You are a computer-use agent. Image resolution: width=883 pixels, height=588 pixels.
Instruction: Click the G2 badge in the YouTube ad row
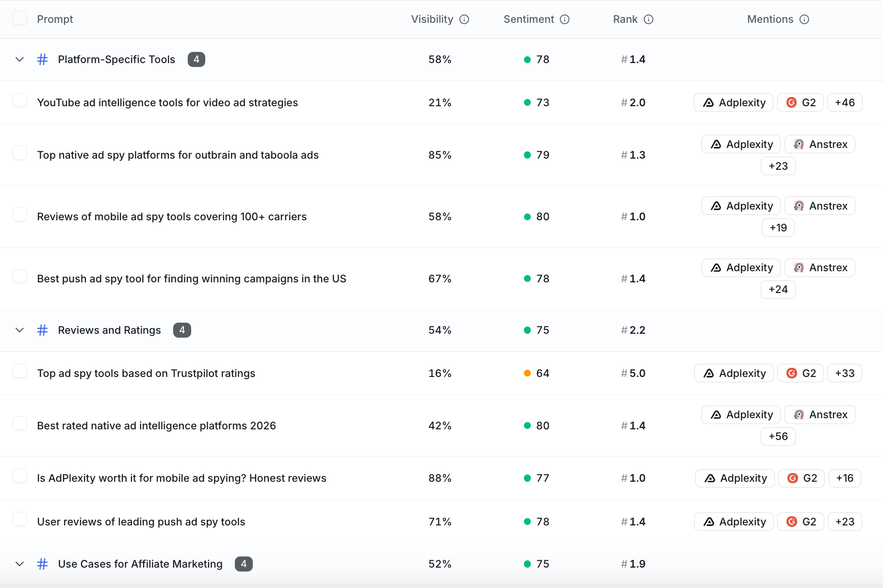[801, 102]
